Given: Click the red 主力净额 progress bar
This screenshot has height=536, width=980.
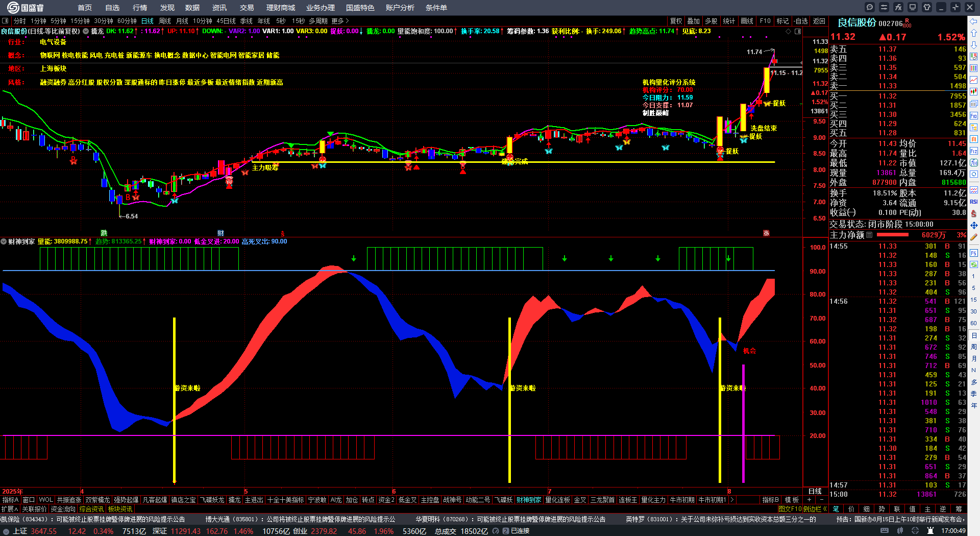Looking at the screenshot, I should point(892,235).
